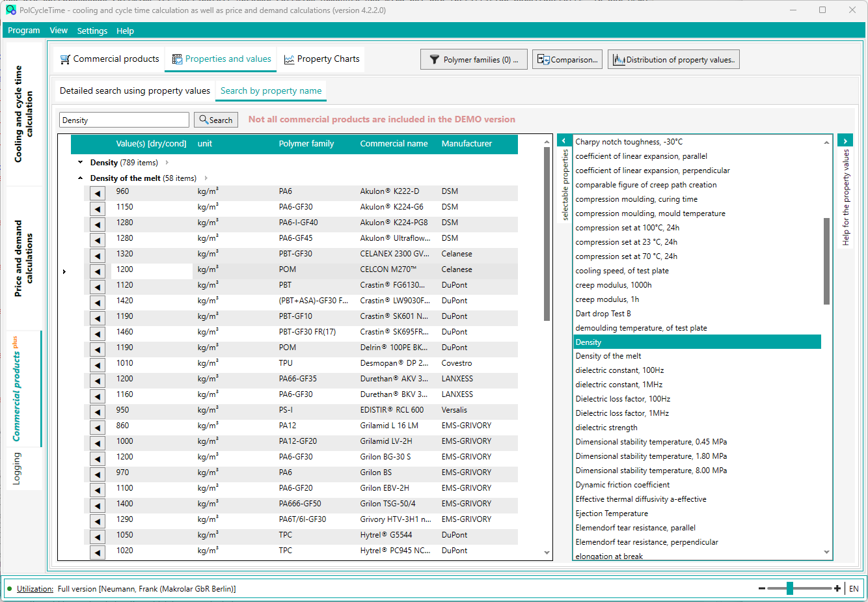Select the Search by property name tab
The width and height of the screenshot is (868, 602).
(x=271, y=91)
